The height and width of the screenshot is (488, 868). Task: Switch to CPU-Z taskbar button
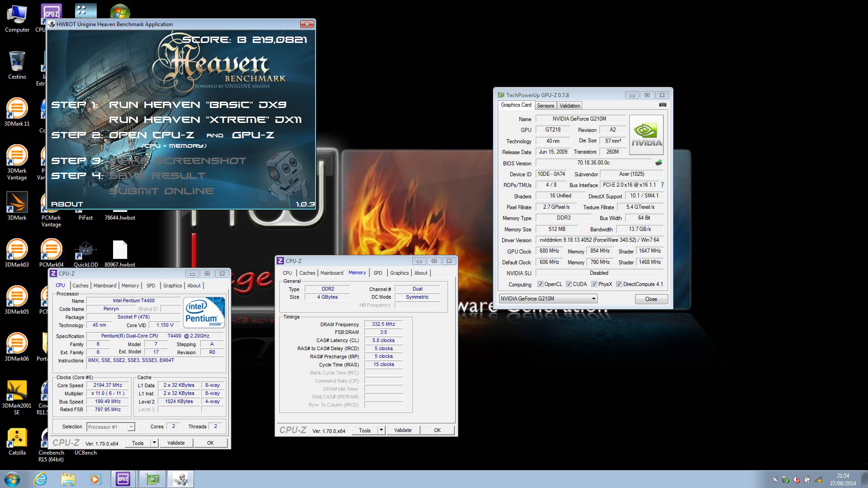click(123, 479)
